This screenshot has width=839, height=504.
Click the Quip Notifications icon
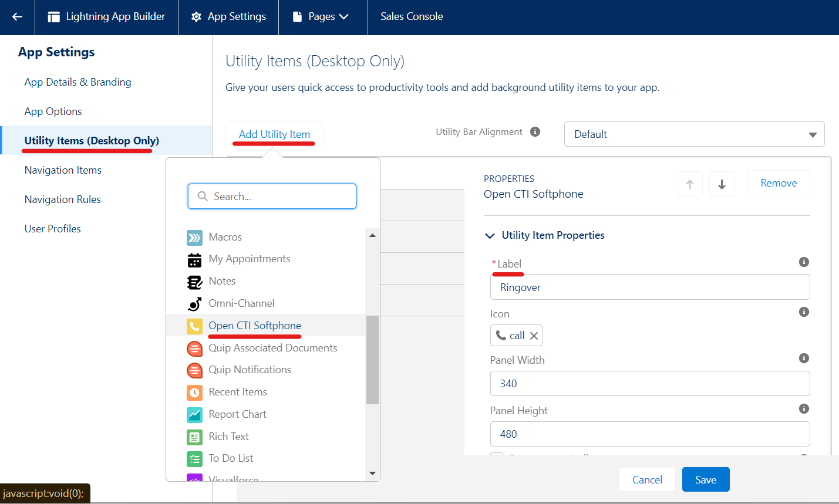194,370
